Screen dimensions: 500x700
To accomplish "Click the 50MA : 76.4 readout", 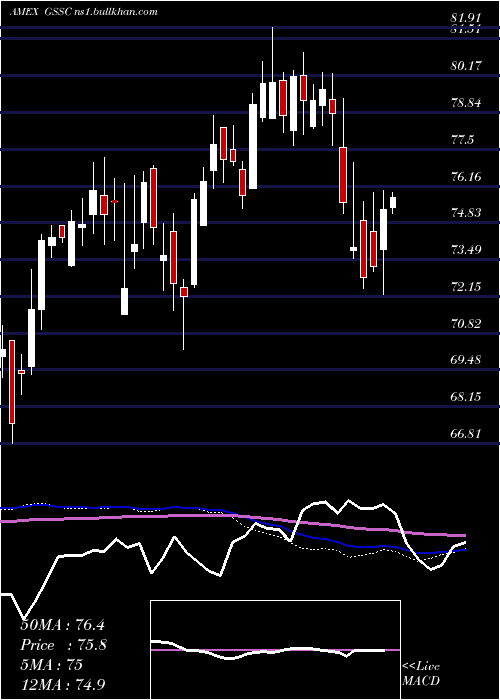I will pos(62,625).
